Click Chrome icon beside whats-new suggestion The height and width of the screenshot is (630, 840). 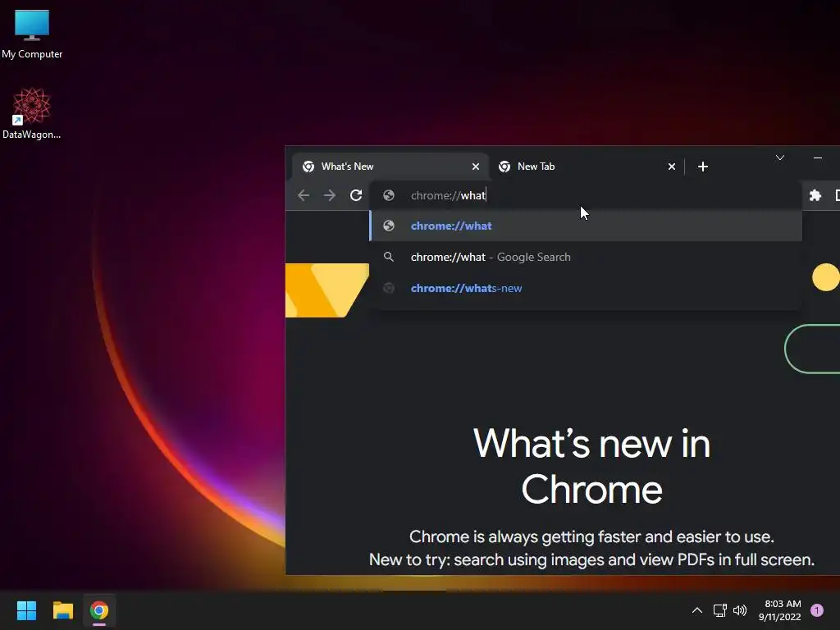(x=389, y=288)
